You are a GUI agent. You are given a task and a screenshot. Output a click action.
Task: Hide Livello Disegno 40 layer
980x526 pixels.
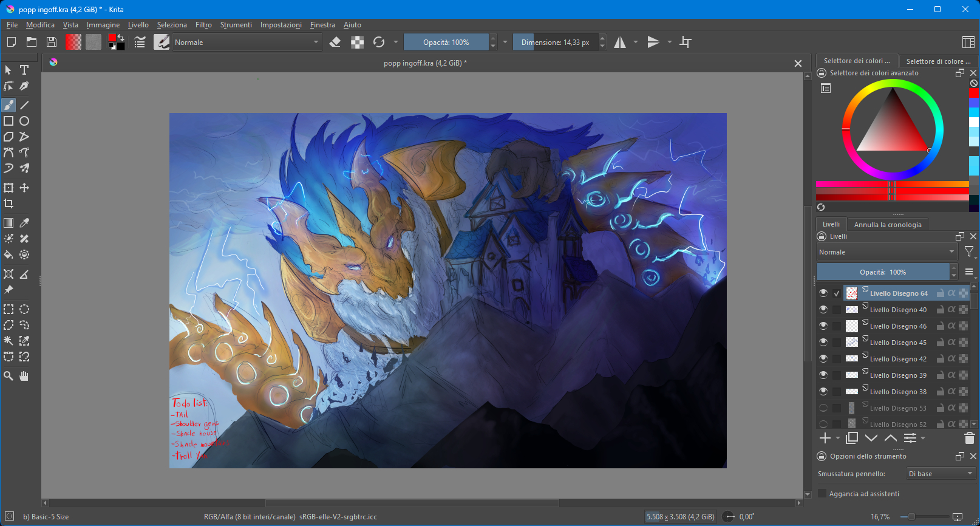point(823,309)
